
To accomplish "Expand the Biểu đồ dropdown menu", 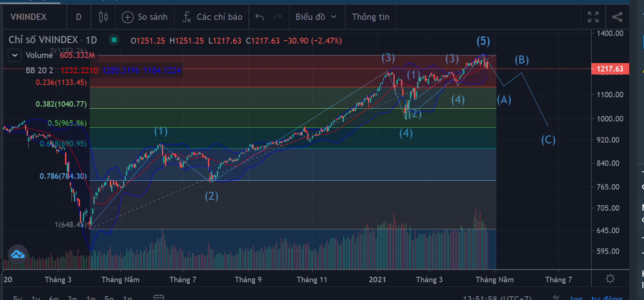I will (x=316, y=17).
